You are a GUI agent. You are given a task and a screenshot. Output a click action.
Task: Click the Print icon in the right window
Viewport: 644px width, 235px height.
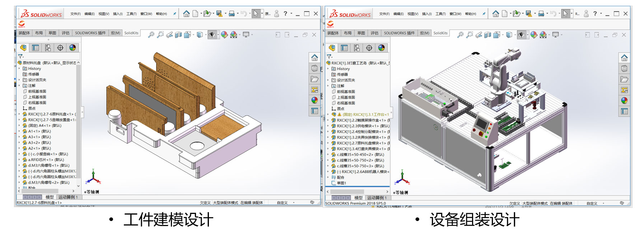(x=541, y=14)
